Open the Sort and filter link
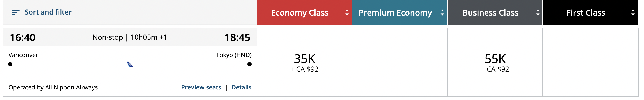This screenshot has width=644, height=100. [48, 12]
